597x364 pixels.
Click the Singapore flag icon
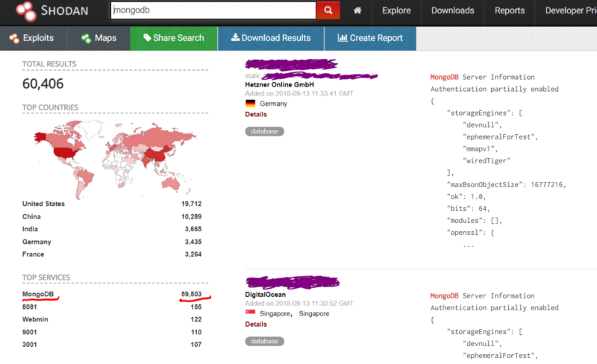[251, 313]
